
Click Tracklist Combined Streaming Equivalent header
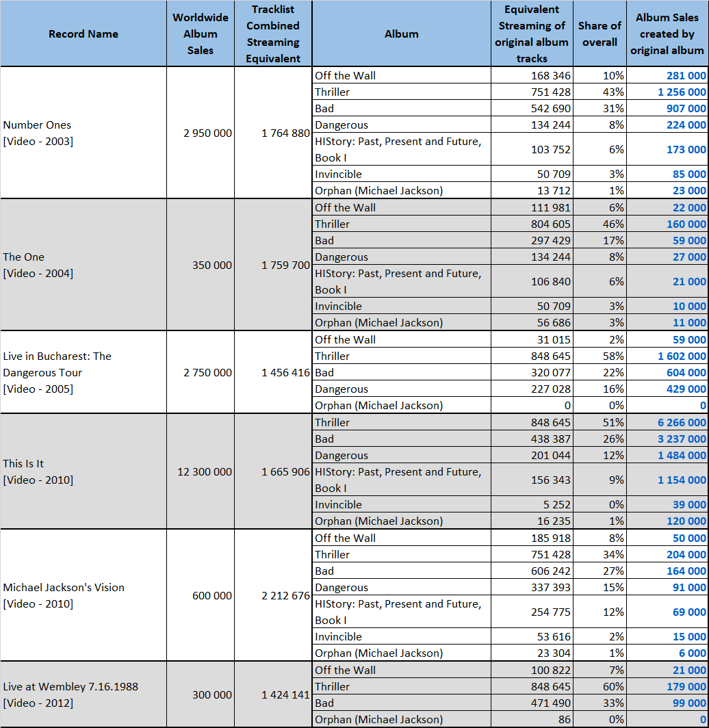[x=273, y=34]
